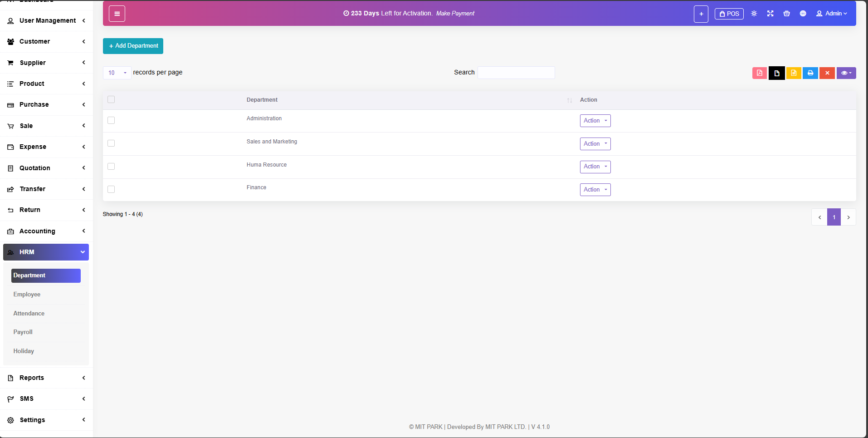Image resolution: width=868 pixels, height=438 pixels.
Task: Switch theme using sun icon
Action: pos(754,14)
